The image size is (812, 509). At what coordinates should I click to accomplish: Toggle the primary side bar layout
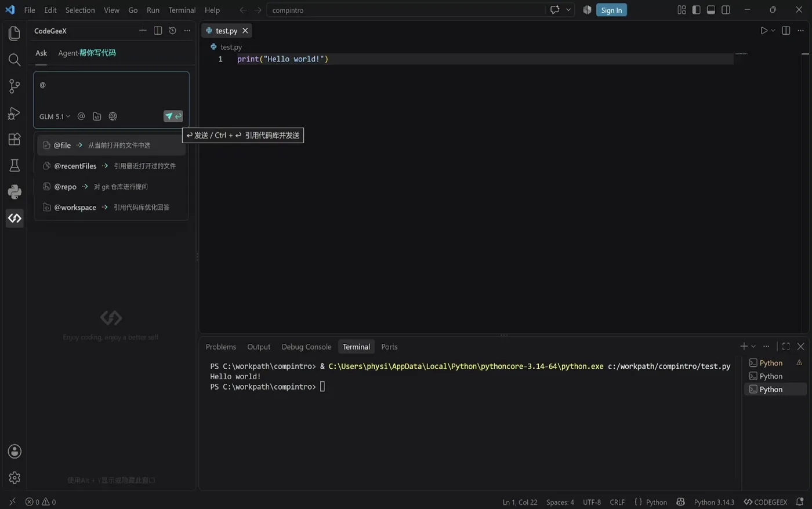point(696,10)
